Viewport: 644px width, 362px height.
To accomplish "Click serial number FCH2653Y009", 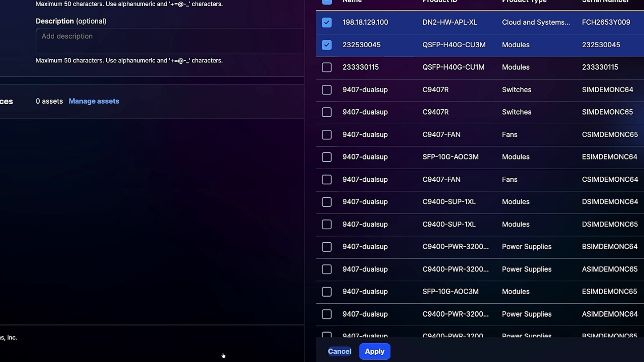I will pos(606,22).
